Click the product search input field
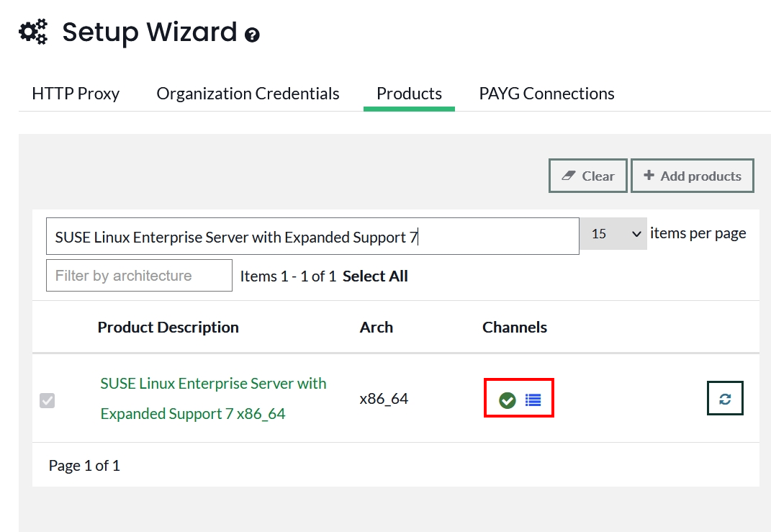Image resolution: width=771 pixels, height=532 pixels. coord(312,237)
